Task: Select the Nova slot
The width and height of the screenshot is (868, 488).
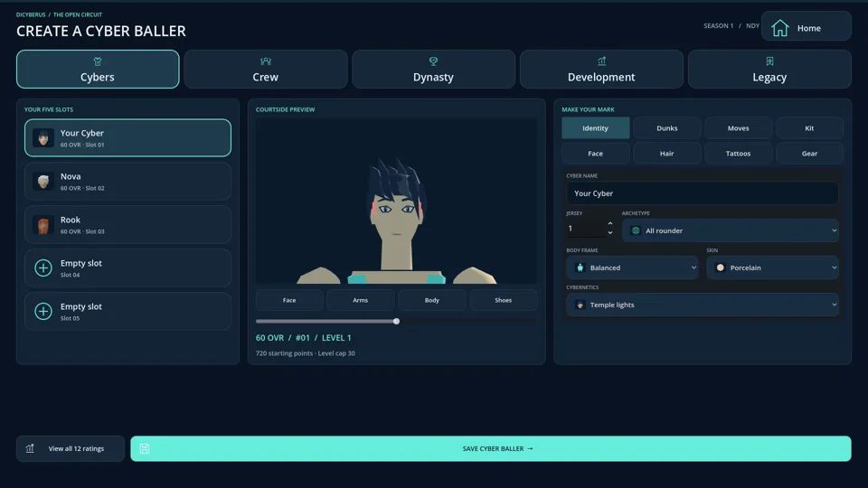Action: point(127,181)
